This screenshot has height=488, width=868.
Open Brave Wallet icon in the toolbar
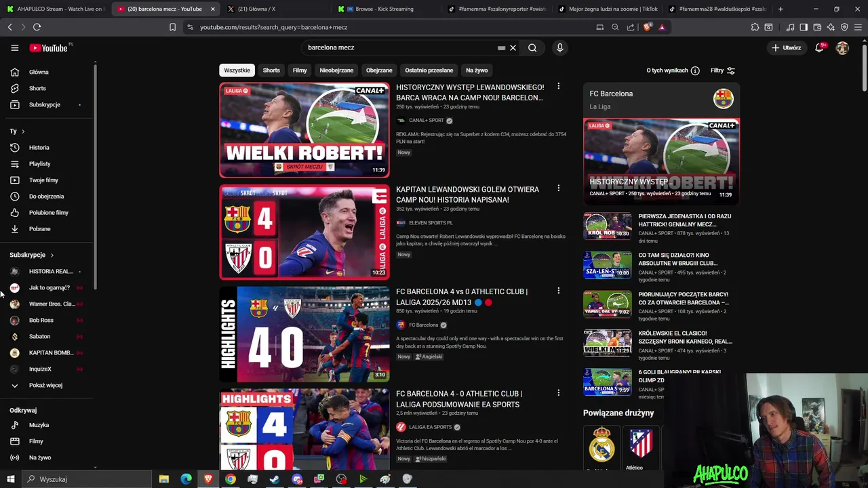point(817,27)
